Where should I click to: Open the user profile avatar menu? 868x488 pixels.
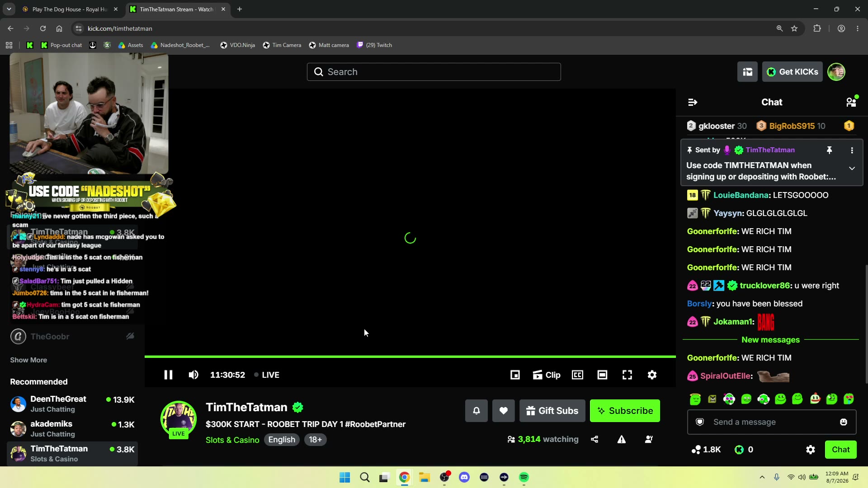pos(836,72)
